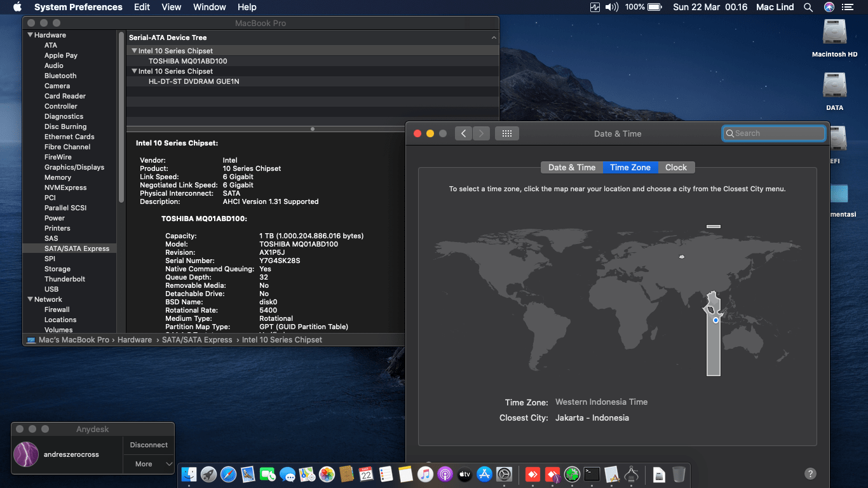This screenshot has height=488, width=868.
Task: Click Mac Lind user name in the menu bar
Action: pos(775,7)
